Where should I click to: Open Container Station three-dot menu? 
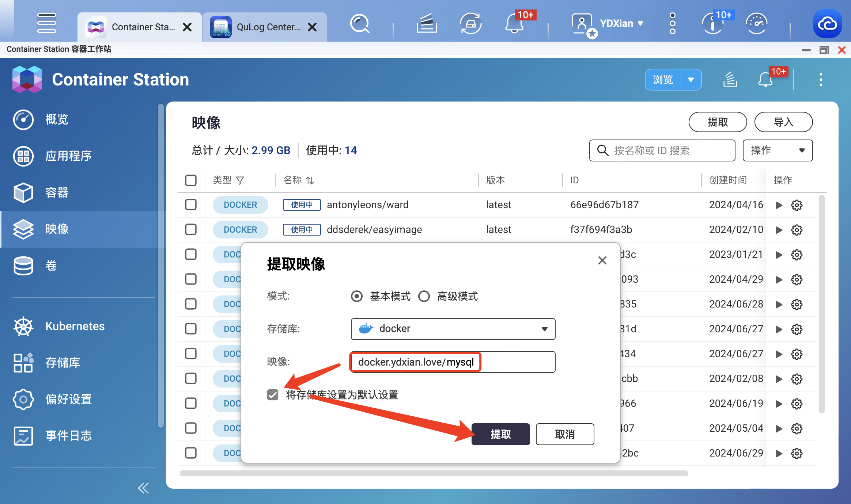pos(821,79)
